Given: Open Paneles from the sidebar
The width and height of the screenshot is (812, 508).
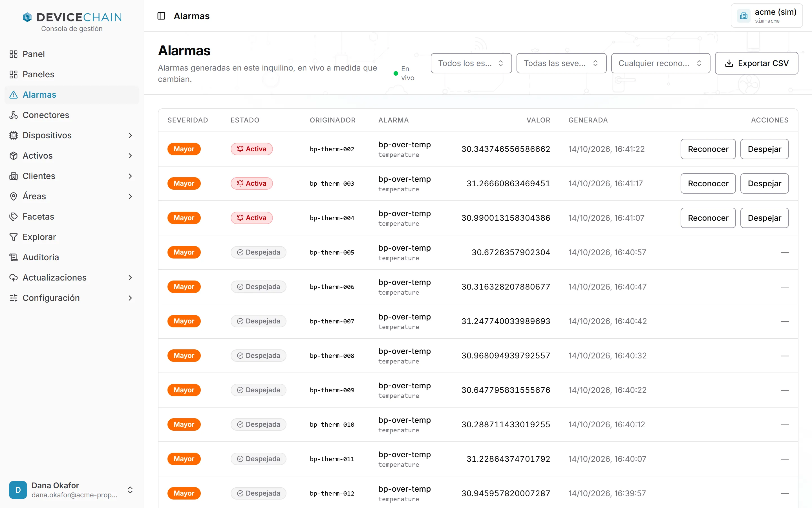Looking at the screenshot, I should point(72,74).
